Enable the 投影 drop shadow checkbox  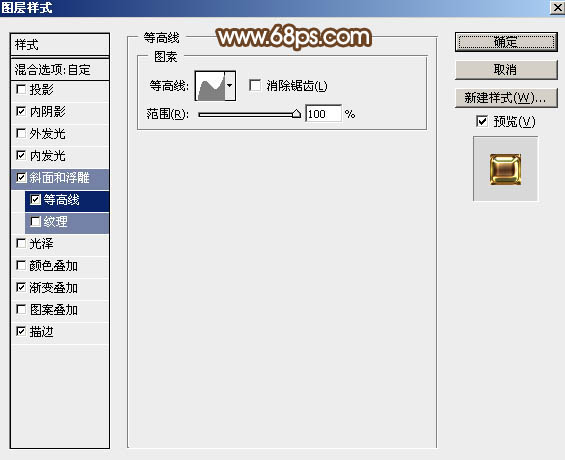(x=21, y=89)
